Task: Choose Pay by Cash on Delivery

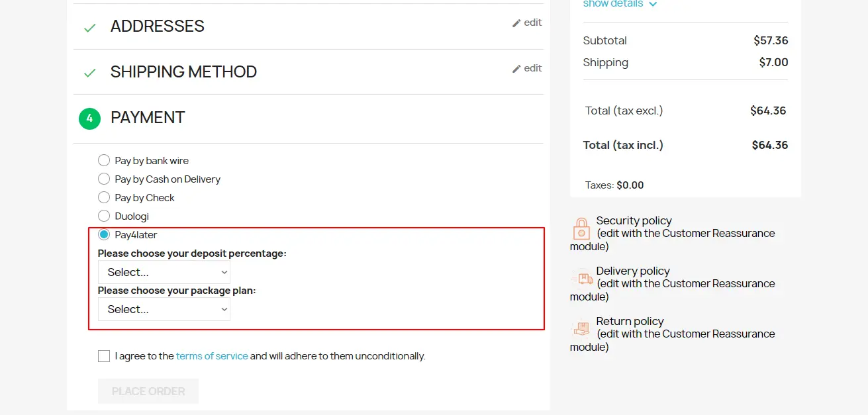Action: pyautogui.click(x=104, y=179)
